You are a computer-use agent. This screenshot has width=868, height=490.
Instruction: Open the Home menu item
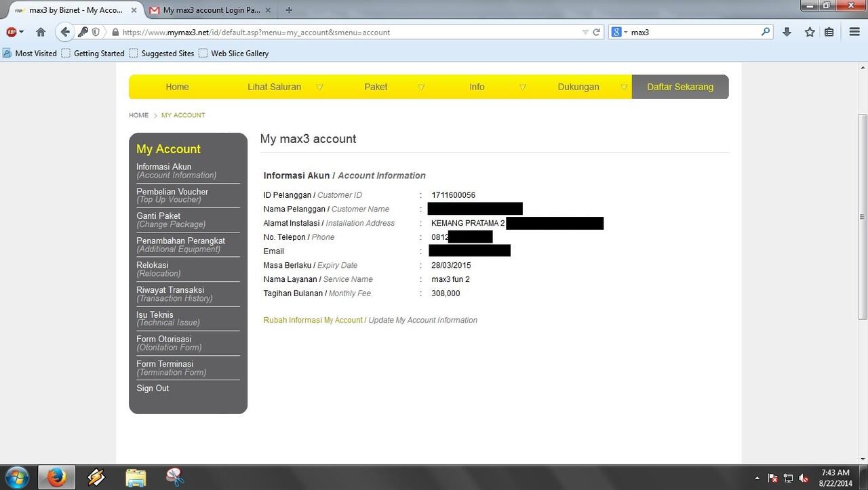click(x=177, y=87)
